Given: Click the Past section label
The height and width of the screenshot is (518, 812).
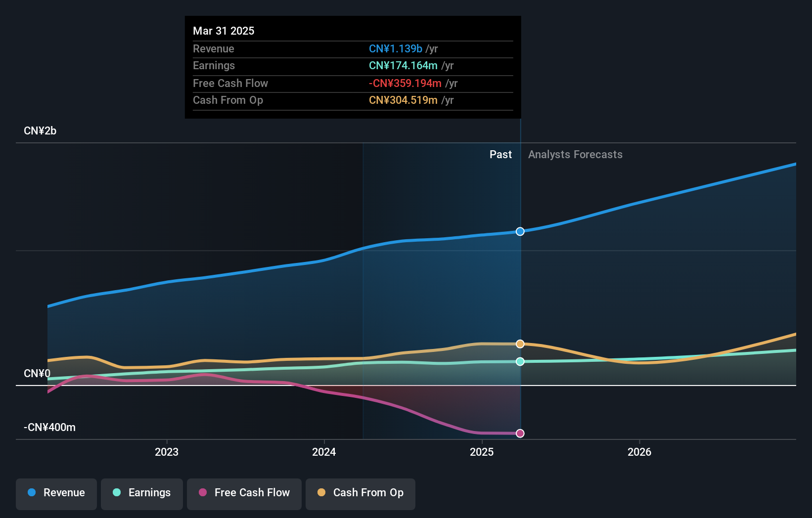Looking at the screenshot, I should (500, 155).
